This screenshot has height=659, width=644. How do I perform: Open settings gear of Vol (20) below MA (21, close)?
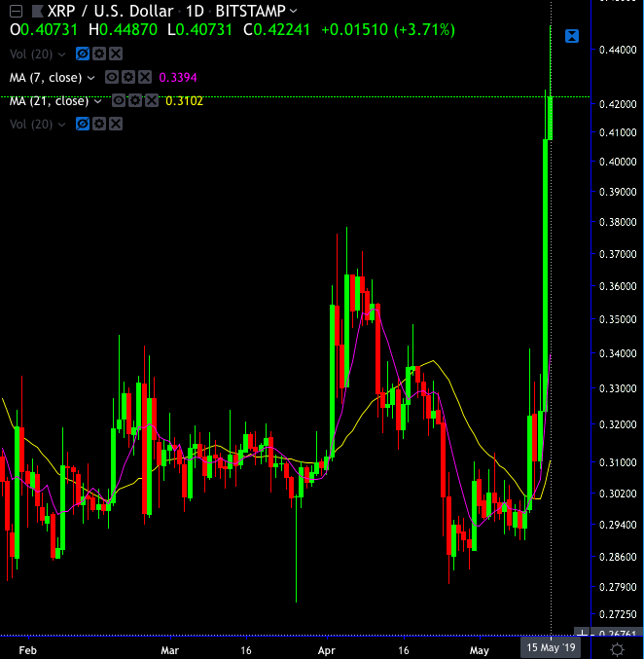[99, 124]
